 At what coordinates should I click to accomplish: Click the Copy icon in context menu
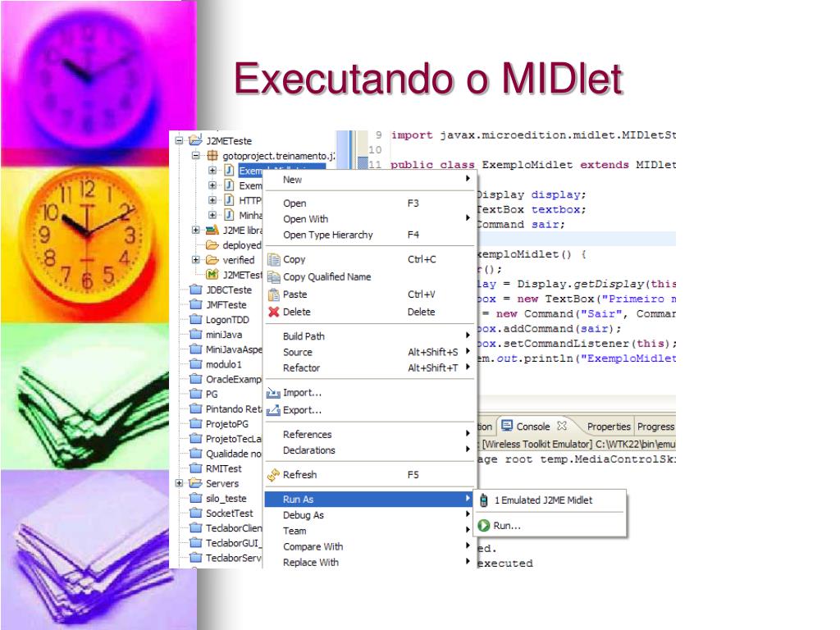pyautogui.click(x=274, y=260)
